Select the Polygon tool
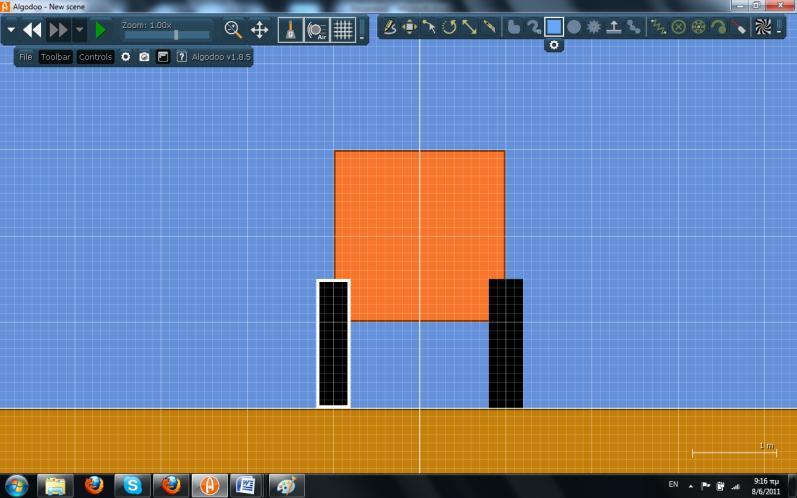This screenshot has width=797, height=498. [x=514, y=27]
